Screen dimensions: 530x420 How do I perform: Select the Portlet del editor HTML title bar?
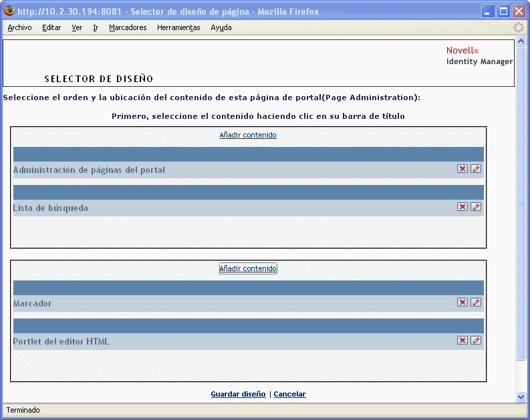pos(249,326)
